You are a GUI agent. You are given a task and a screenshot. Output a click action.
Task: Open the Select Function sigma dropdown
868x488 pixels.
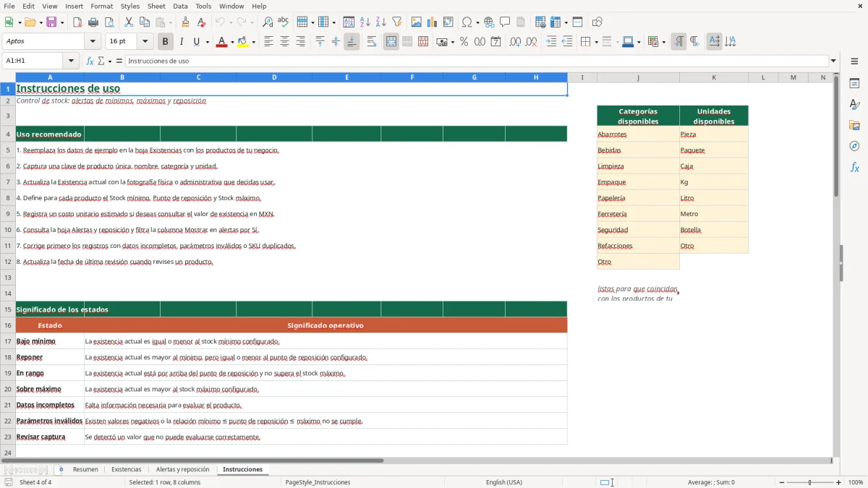click(x=110, y=61)
